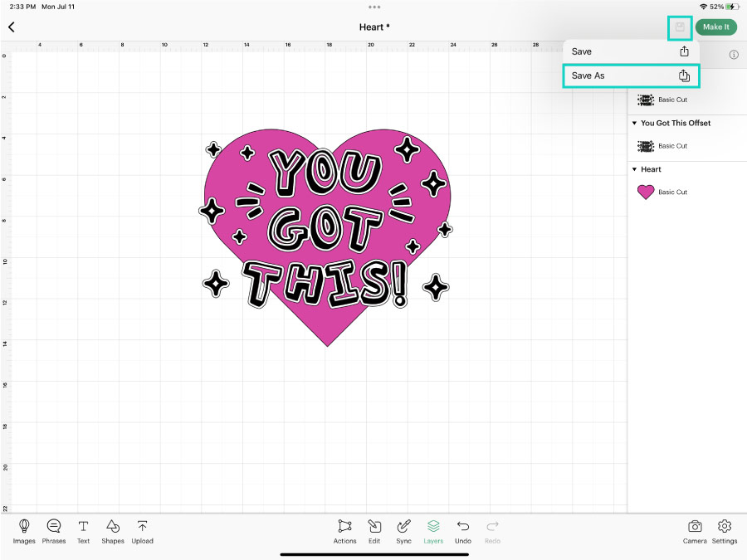Open the Phrases tool

pyautogui.click(x=54, y=531)
